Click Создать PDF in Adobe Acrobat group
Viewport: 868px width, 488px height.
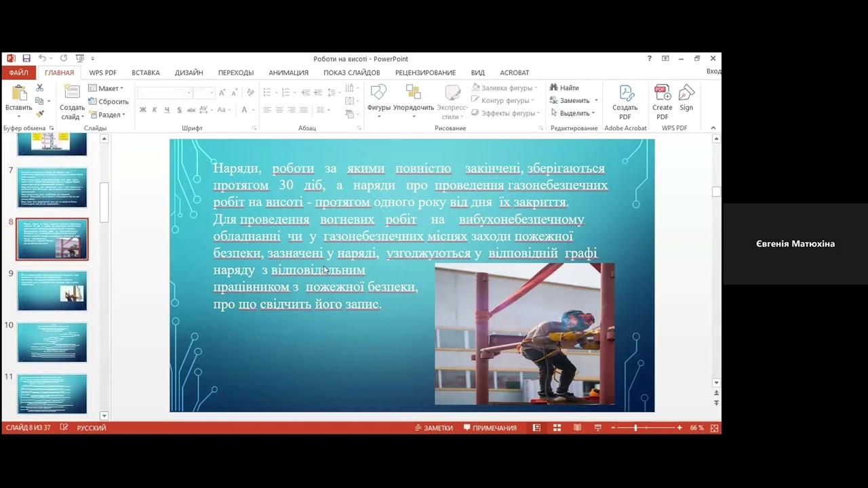pos(625,102)
